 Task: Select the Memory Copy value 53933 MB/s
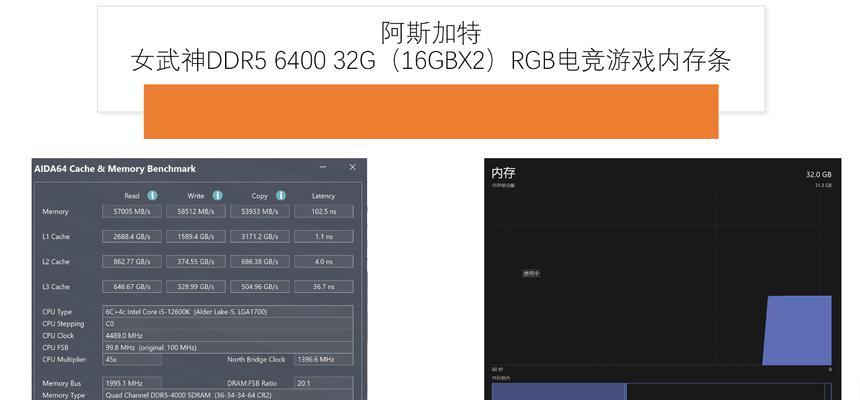(259, 211)
